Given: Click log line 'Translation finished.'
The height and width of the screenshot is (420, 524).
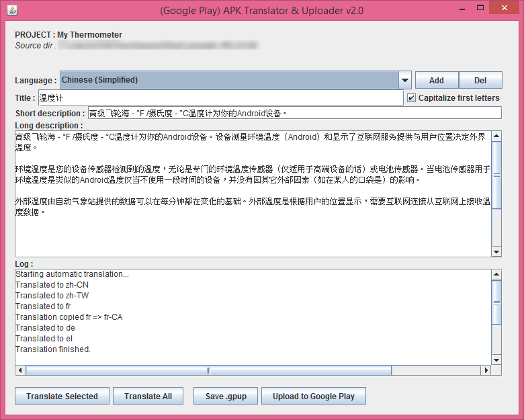Looking at the screenshot, I should (x=53, y=349).
